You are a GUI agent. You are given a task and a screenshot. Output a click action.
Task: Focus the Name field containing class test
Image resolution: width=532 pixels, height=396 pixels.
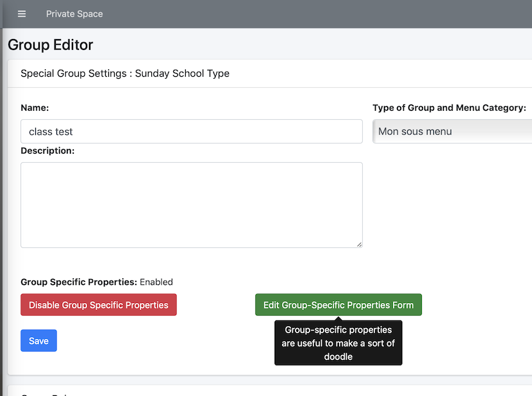[x=192, y=131]
